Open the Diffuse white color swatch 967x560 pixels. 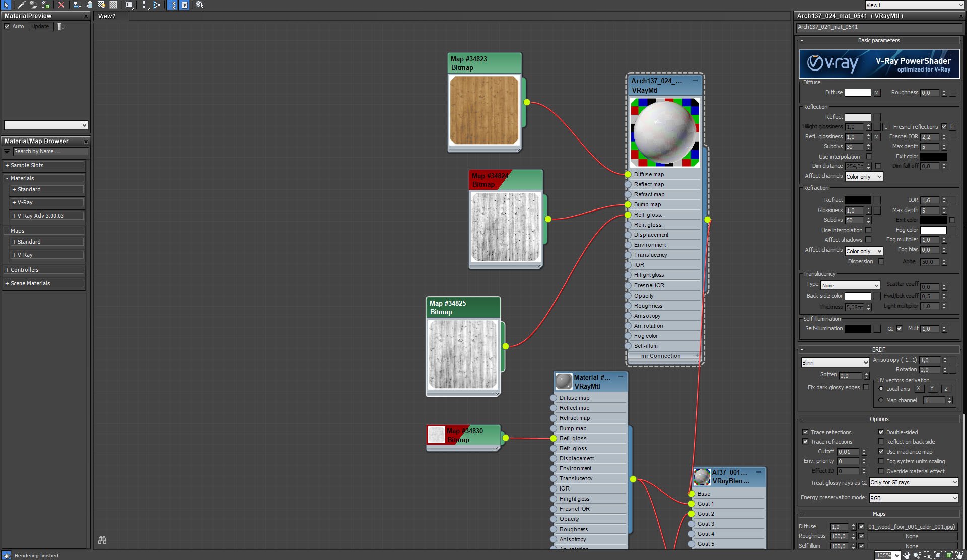(858, 93)
